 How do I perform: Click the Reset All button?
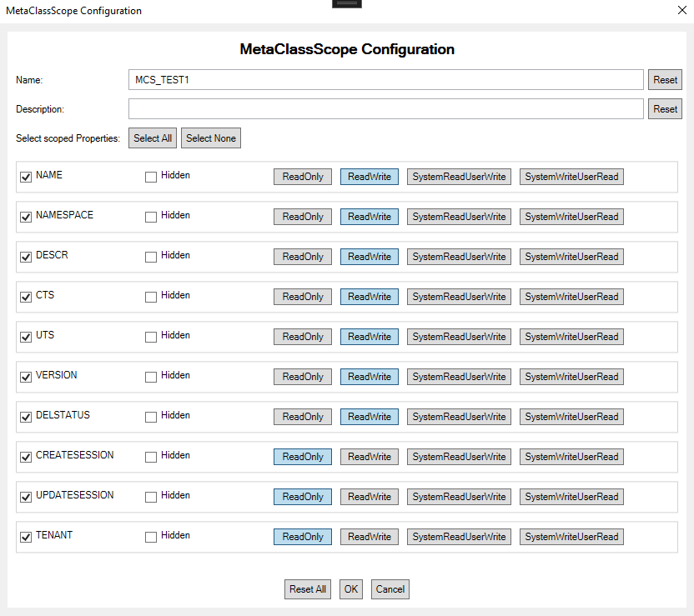click(x=307, y=588)
